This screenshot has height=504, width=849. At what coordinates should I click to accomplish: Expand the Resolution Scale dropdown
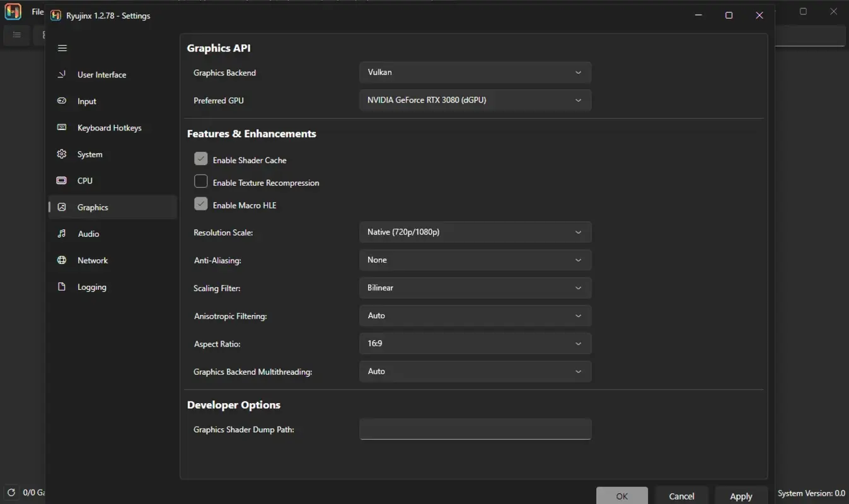(475, 231)
